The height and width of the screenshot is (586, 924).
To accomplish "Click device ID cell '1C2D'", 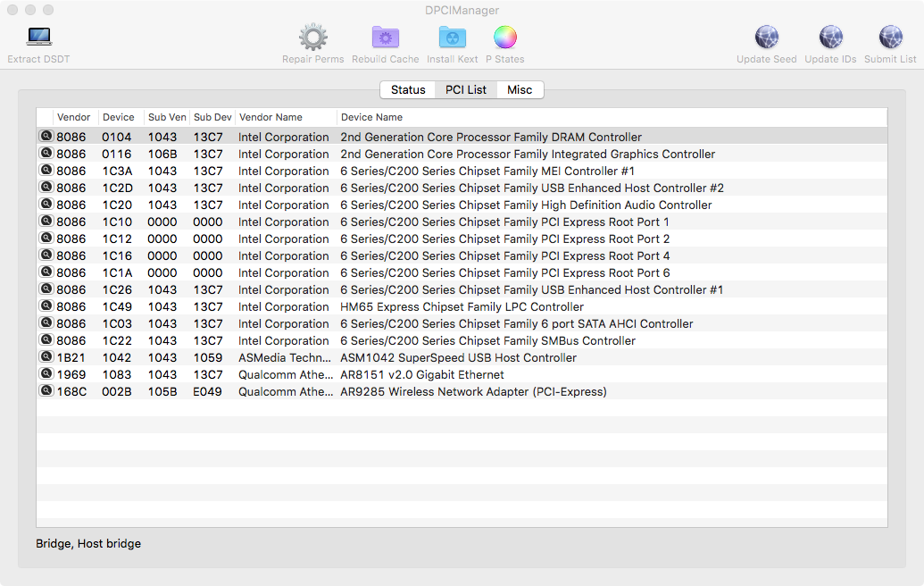I will tap(117, 188).
